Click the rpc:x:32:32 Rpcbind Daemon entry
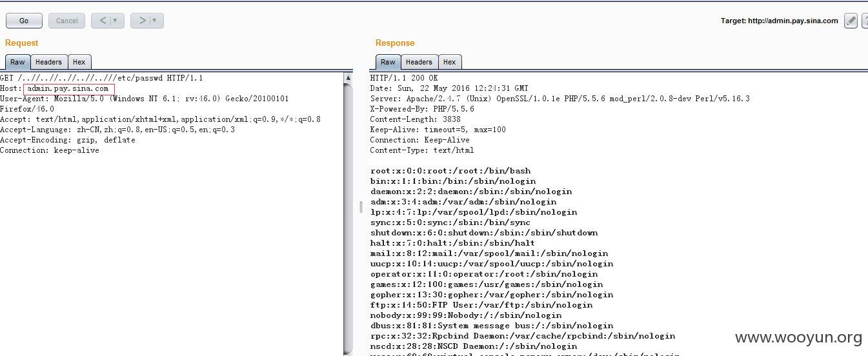 tap(523, 336)
